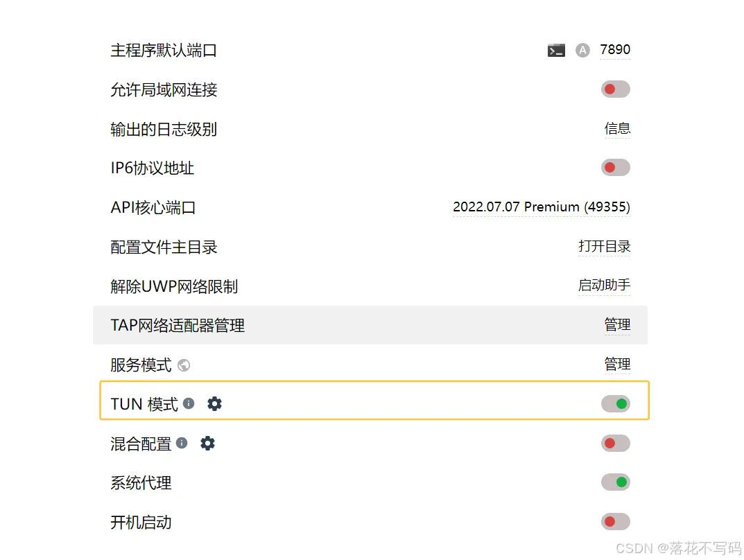Open TUN 模式 gear settings
Viewport: 744px width, 560px height.
[x=215, y=403]
